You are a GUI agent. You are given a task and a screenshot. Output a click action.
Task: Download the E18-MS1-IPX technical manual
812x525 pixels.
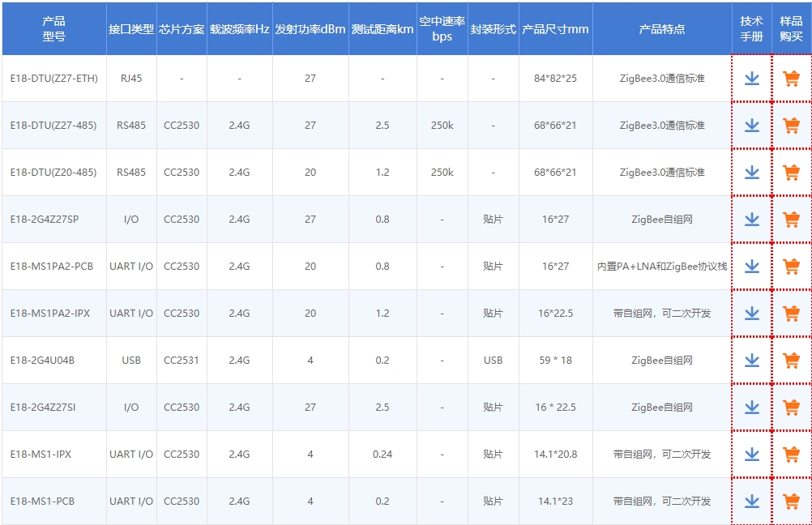(751, 454)
